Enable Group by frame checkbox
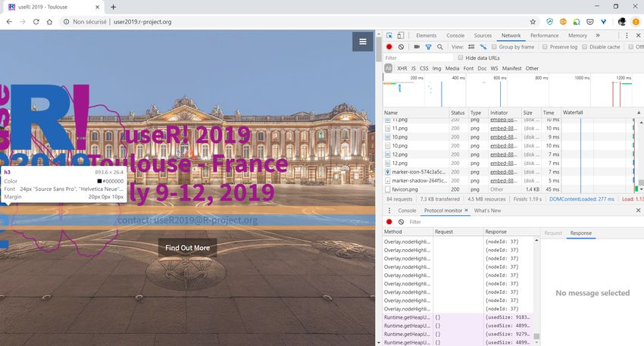This screenshot has width=644, height=346. 494,47
